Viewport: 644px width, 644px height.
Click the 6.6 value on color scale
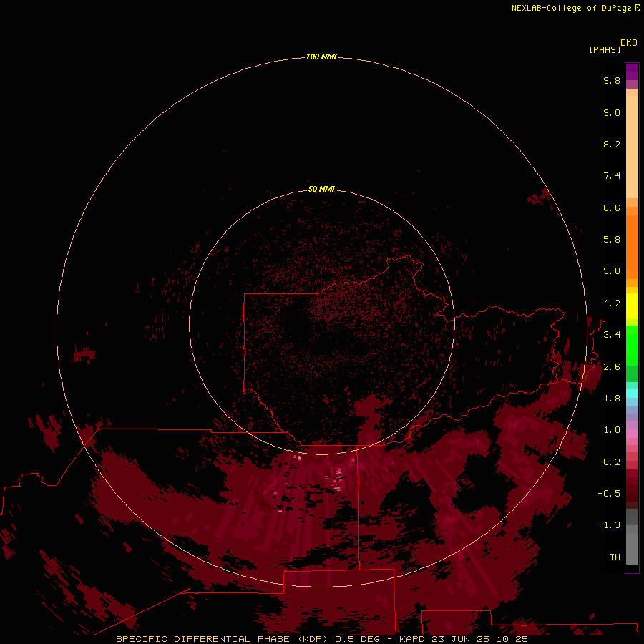pos(612,208)
